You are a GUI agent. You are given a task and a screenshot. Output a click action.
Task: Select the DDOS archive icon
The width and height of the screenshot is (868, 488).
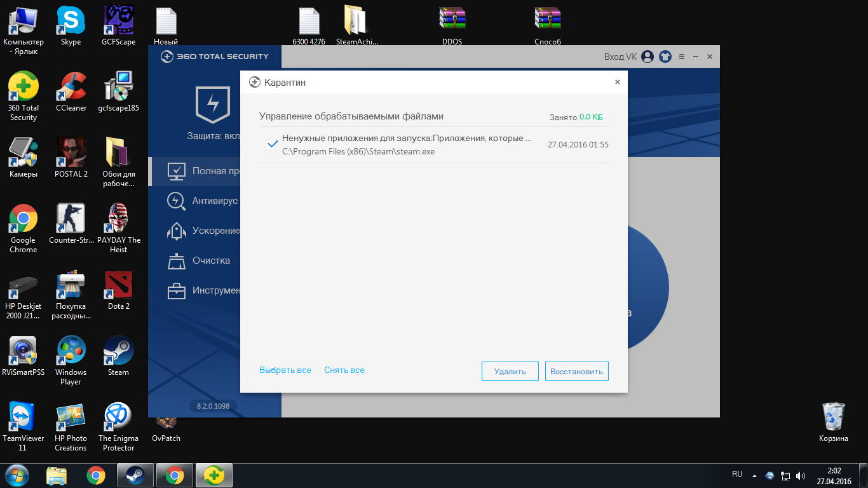tap(452, 25)
